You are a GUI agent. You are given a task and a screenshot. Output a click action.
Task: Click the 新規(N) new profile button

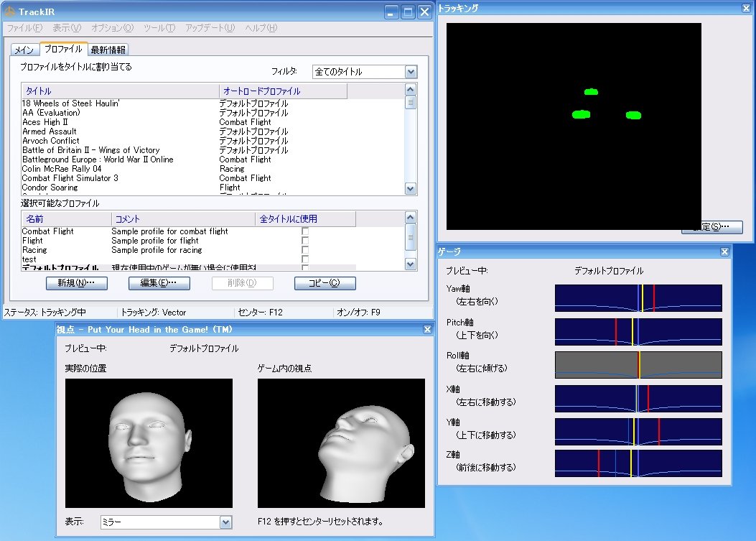[76, 283]
